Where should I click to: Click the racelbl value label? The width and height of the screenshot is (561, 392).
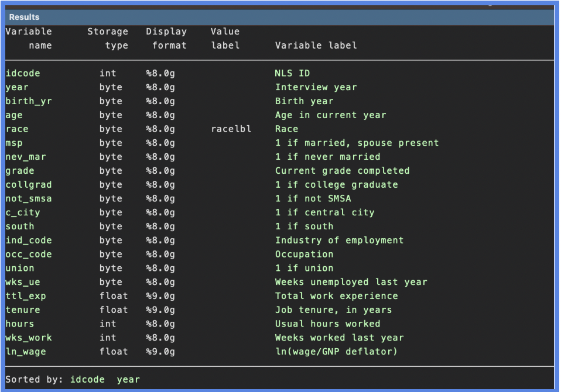click(231, 129)
